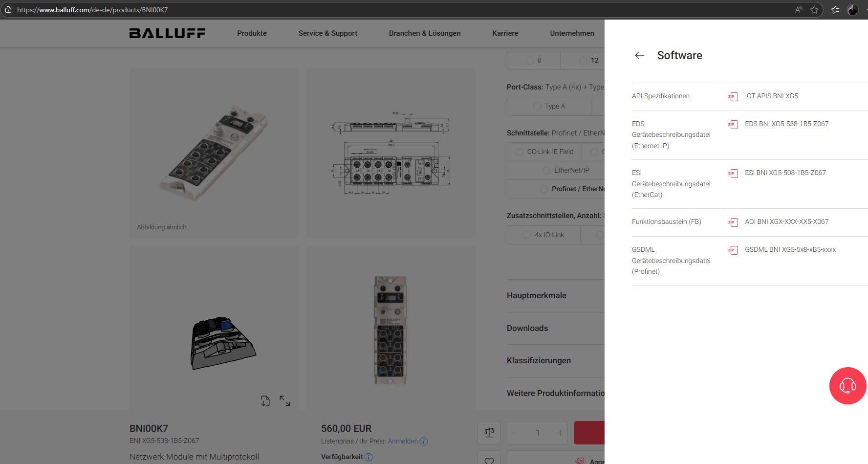Click zip icon beside GSDML BNI XG5-5x8-xB5-xxxx
The width and height of the screenshot is (868, 464).
(x=733, y=250)
